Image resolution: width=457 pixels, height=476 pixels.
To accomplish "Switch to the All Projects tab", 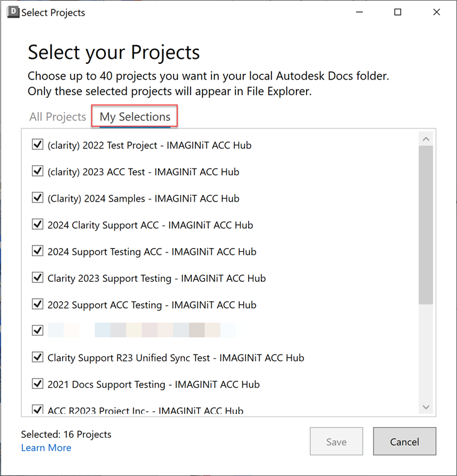I will 58,117.
